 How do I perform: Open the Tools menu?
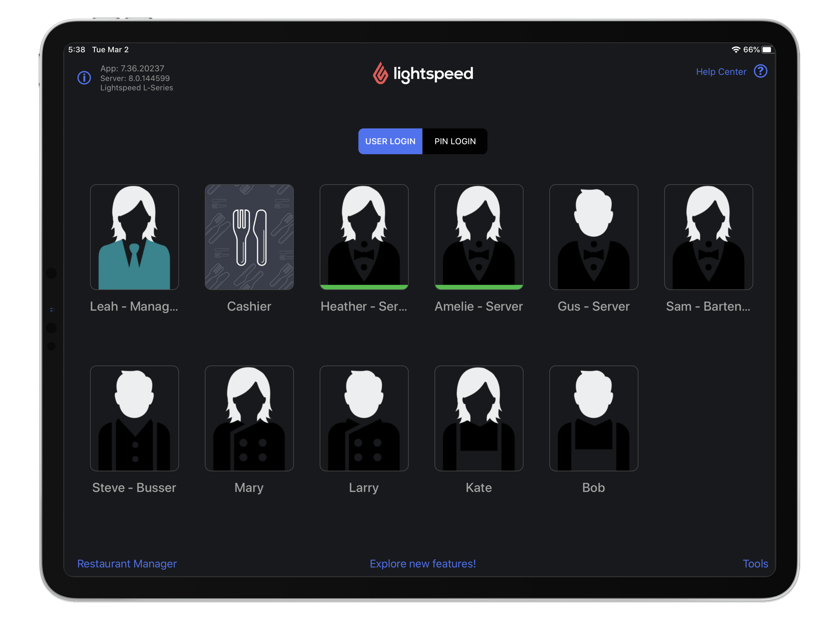pos(755,563)
